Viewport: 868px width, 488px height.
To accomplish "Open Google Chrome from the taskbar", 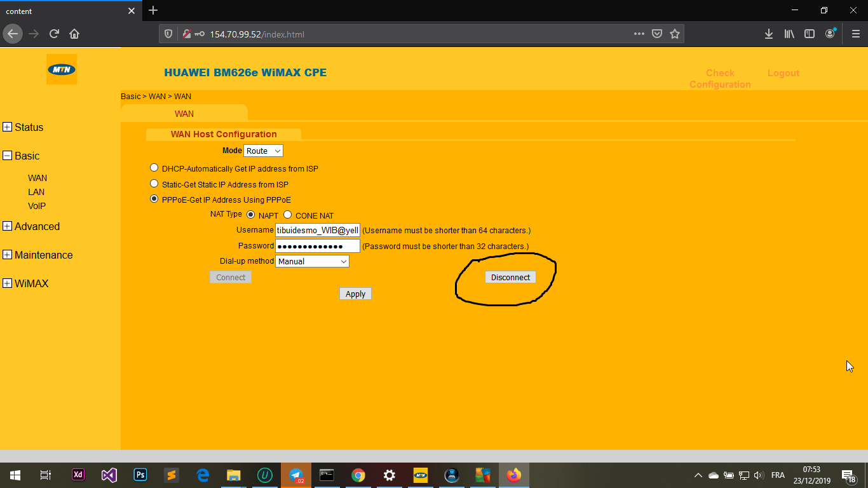I will tap(358, 475).
